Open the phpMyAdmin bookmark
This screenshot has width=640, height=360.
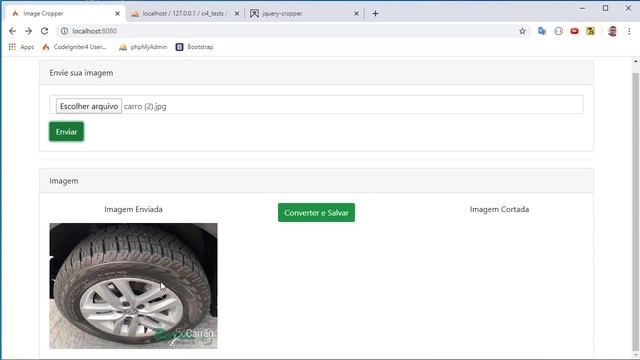pyautogui.click(x=143, y=47)
